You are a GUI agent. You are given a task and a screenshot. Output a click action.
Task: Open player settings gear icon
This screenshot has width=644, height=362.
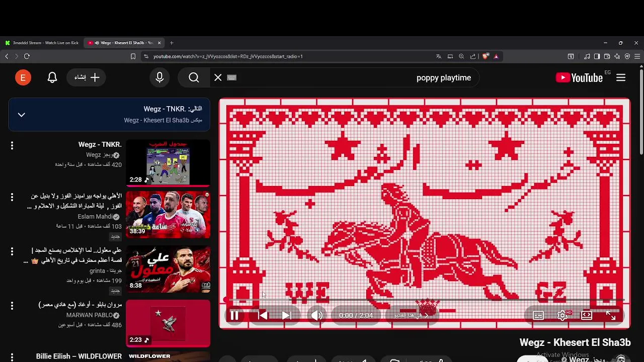click(562, 316)
